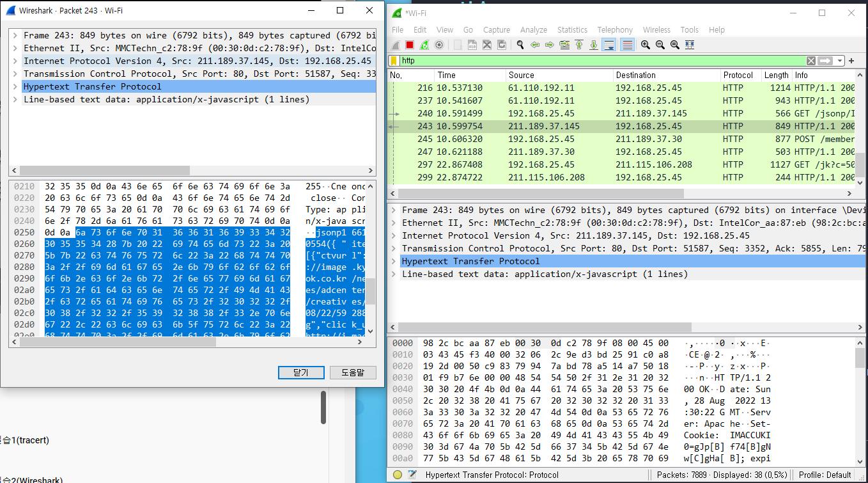
Task: Clear the http display filter
Action: pyautogui.click(x=810, y=61)
